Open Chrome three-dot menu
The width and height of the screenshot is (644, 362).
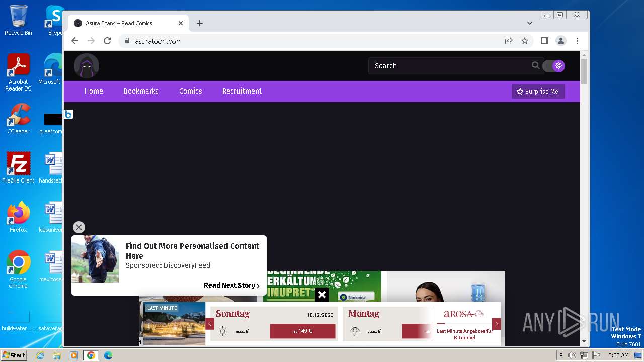(577, 41)
